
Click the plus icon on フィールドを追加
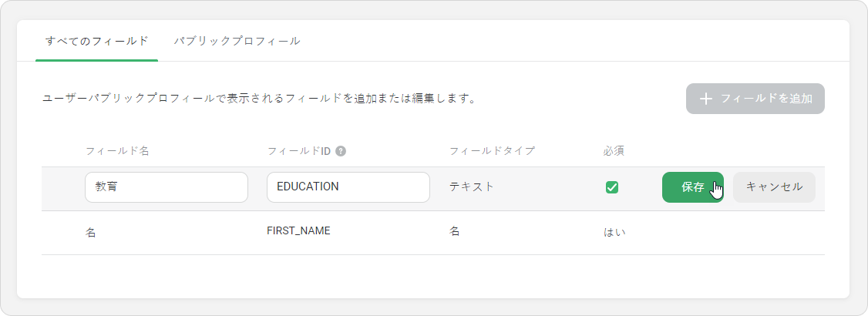pyautogui.click(x=705, y=99)
